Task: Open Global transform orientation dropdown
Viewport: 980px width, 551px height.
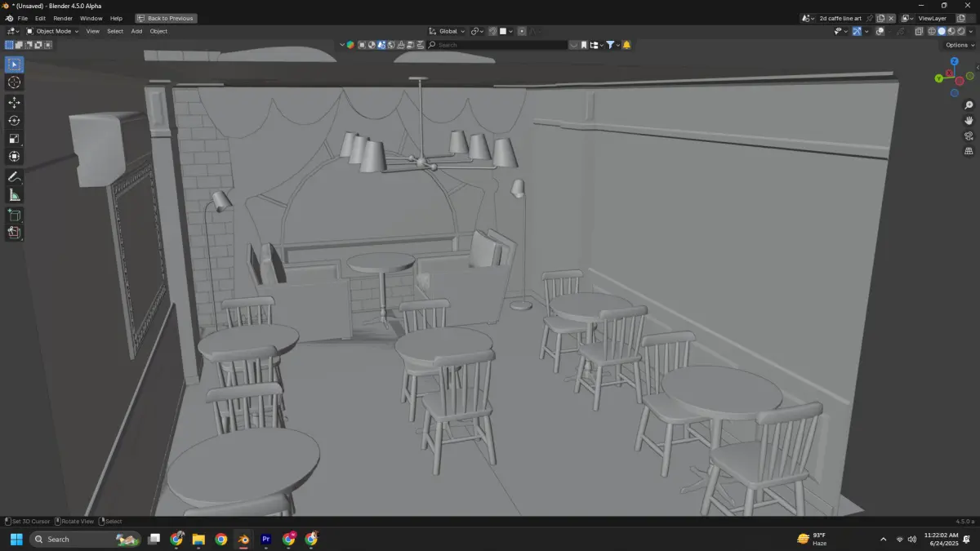Action: click(447, 31)
